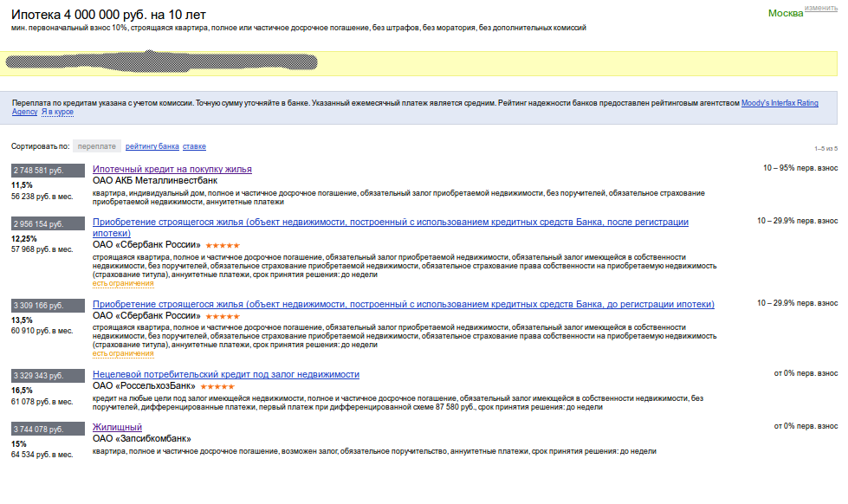Sort by 'рейтингу банка'
Viewport: 848px width, 504px height.
152,146
